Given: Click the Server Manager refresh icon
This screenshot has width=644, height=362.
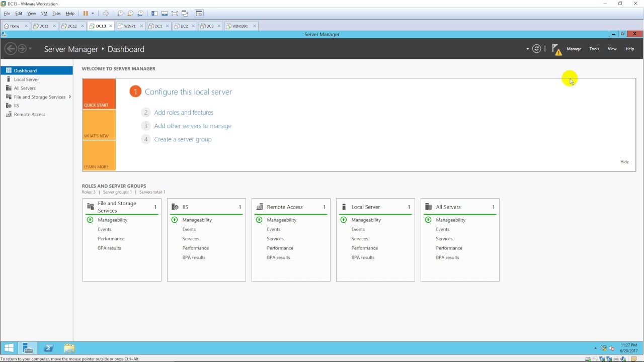Looking at the screenshot, I should click(537, 49).
